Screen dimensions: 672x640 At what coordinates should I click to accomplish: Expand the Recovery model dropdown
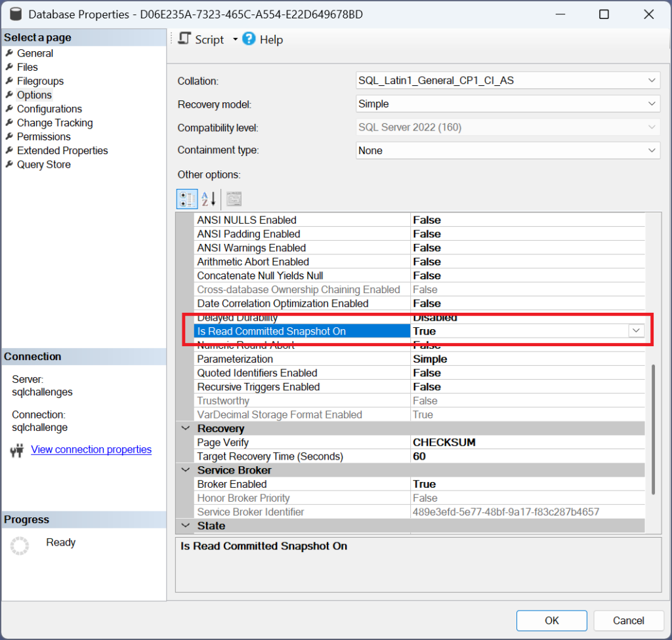[652, 104]
